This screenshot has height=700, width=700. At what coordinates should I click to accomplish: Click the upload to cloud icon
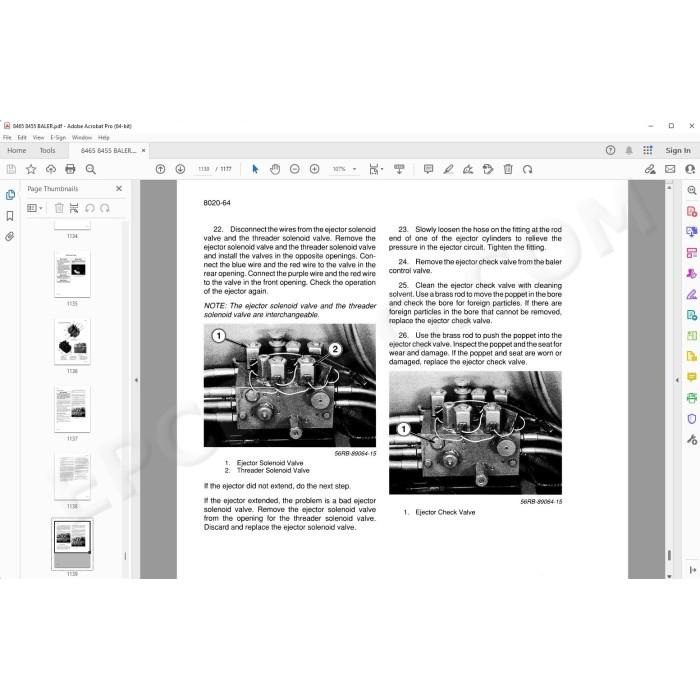pos(51,169)
